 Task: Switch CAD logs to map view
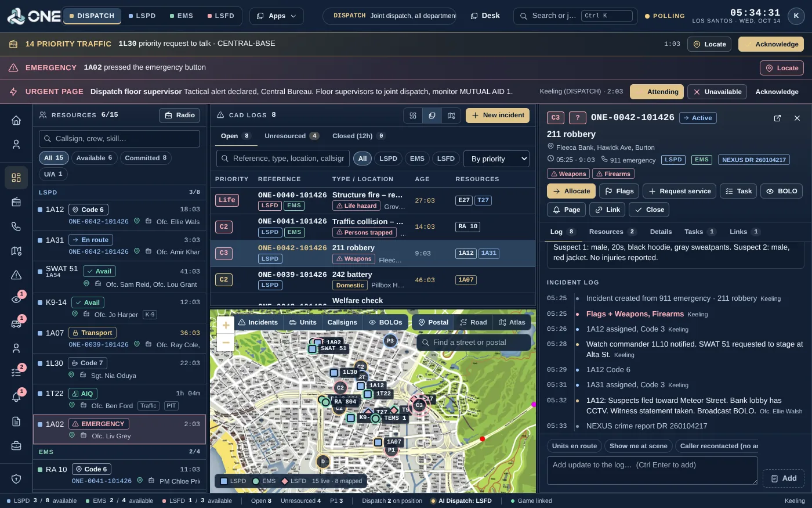point(451,116)
